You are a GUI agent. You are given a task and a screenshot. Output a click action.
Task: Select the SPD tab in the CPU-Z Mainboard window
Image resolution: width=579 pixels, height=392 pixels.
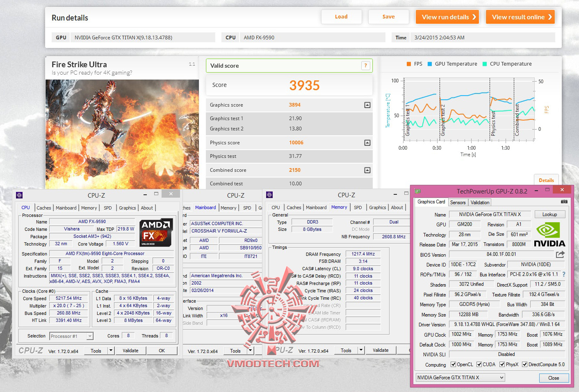tap(247, 208)
